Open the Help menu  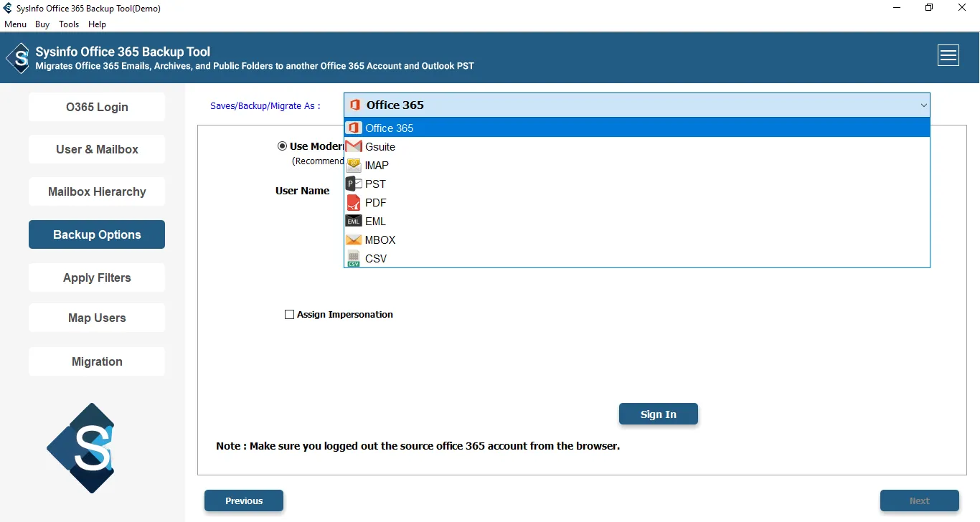(97, 24)
